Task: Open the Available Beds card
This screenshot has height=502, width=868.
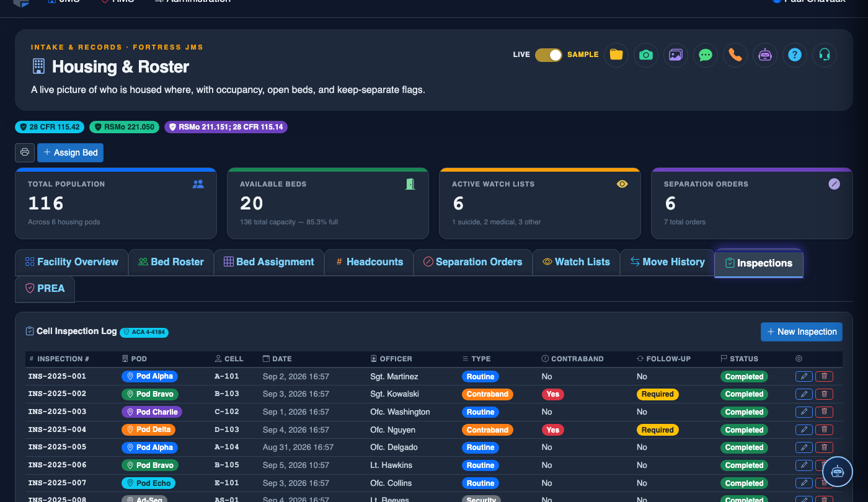Action: tap(328, 203)
